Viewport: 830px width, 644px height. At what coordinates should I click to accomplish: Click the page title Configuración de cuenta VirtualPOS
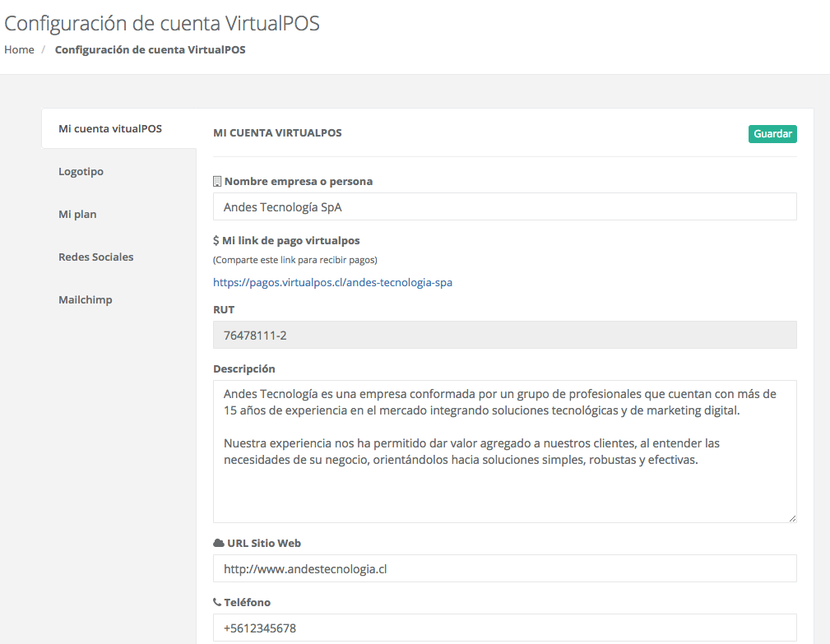(162, 24)
